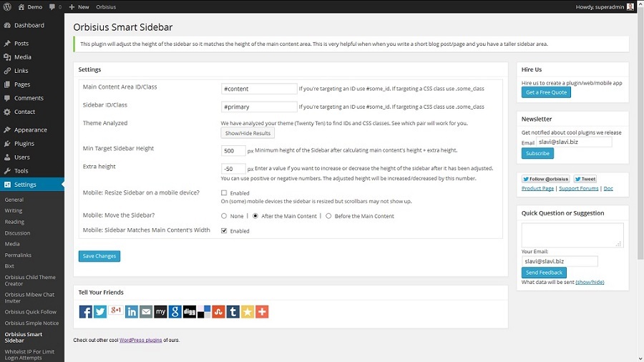Image resolution: width=644 pixels, height=362 pixels.
Task: Share by Email envelope icon
Action: (146, 311)
